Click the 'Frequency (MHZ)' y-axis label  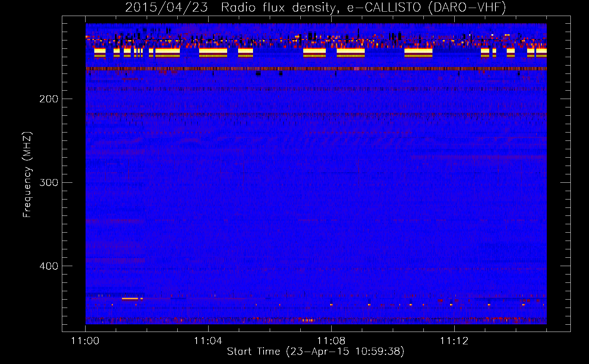[x=27, y=175]
